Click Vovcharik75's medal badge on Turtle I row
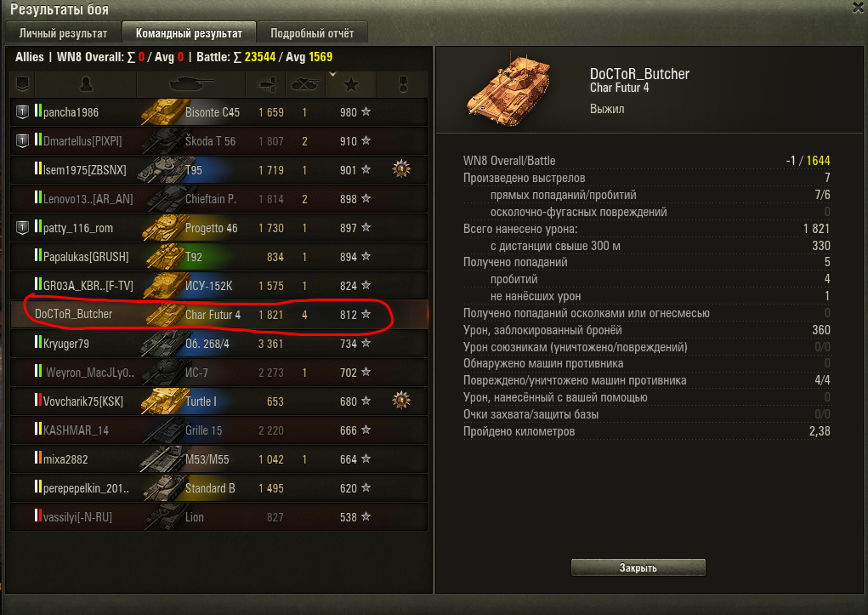This screenshot has height=615, width=868. click(x=401, y=400)
